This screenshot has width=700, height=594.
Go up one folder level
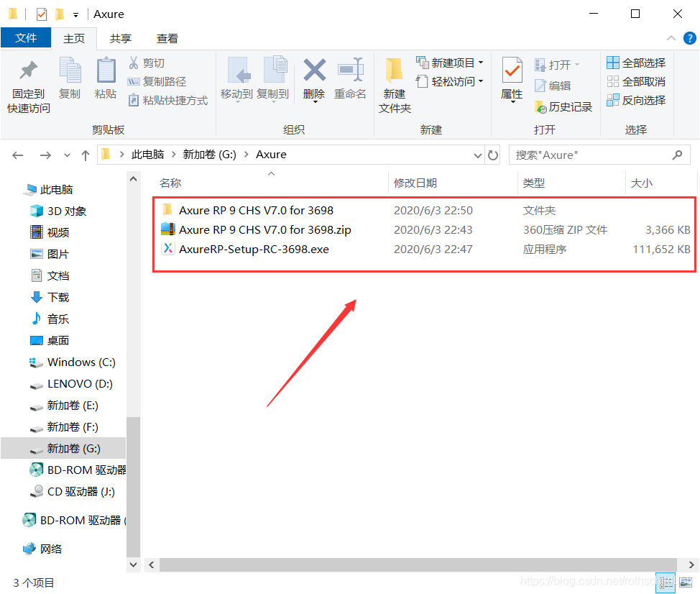coord(86,155)
